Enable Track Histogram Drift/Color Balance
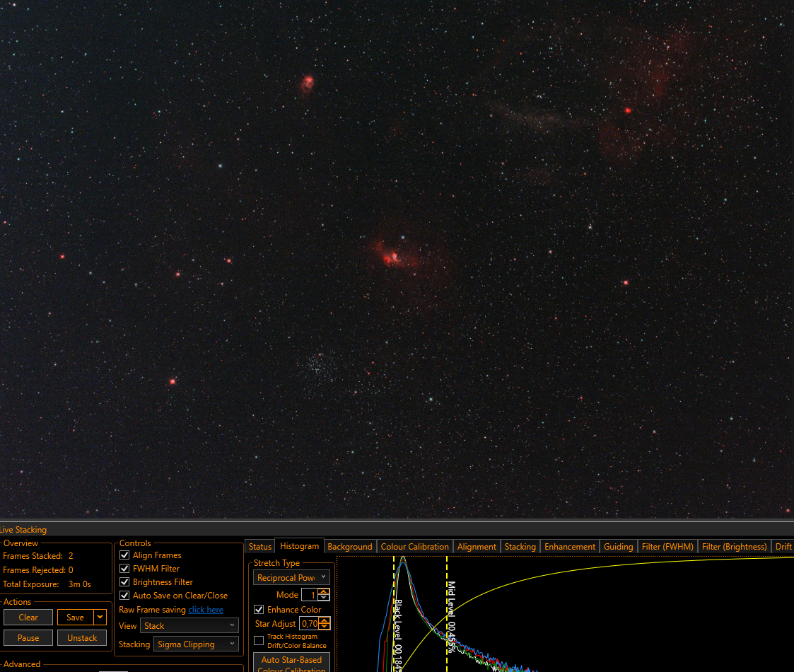Screen dimensions: 794x672 pyautogui.click(x=259, y=641)
